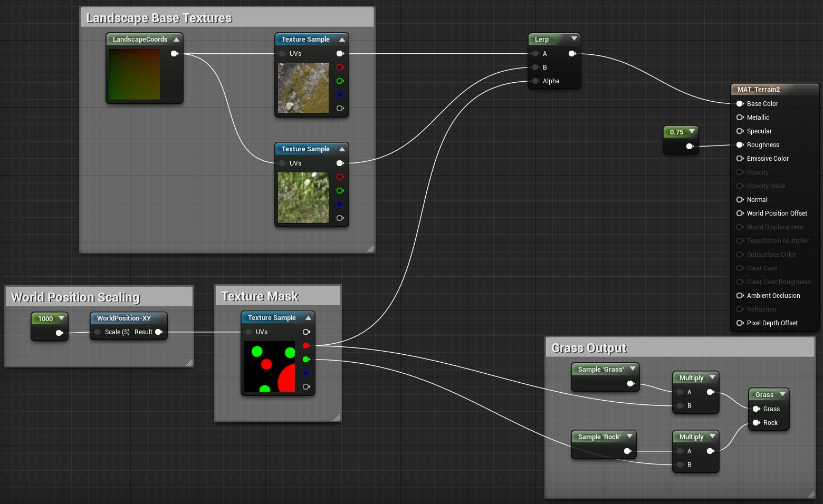The width and height of the screenshot is (823, 504).
Task: Expand the Lerp node arrow
Action: [x=574, y=39]
